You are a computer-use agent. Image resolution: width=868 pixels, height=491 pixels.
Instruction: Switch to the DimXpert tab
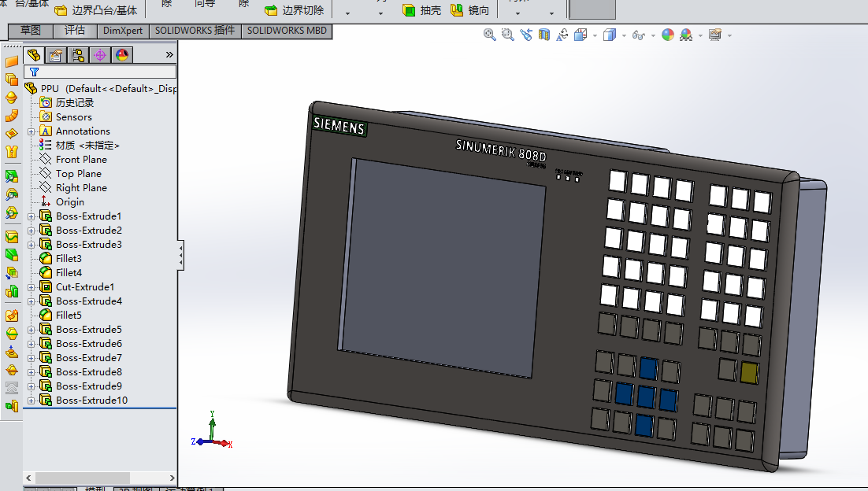[x=123, y=31]
